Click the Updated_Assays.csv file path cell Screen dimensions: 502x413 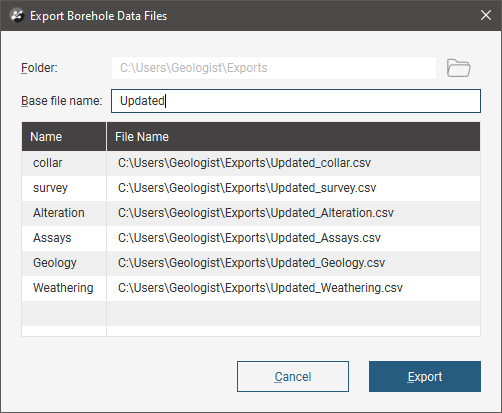click(293, 238)
